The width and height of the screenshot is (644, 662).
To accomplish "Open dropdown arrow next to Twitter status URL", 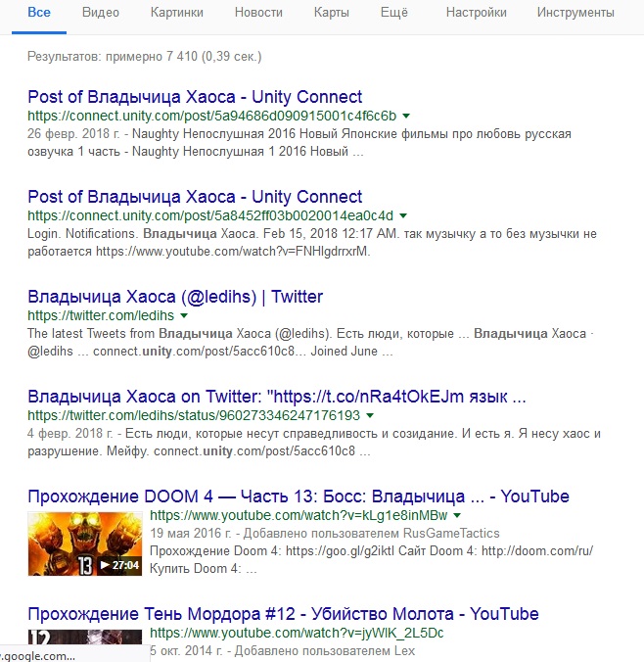I will tap(370, 415).
